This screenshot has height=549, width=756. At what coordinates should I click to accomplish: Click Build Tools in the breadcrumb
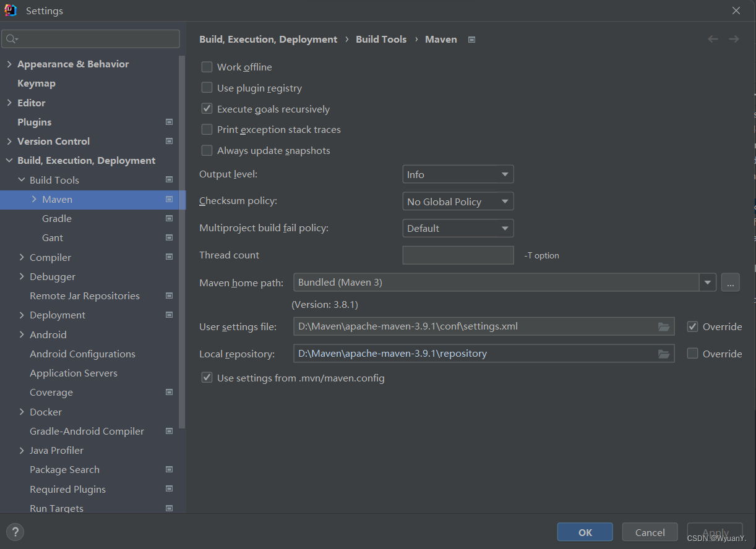(x=381, y=39)
